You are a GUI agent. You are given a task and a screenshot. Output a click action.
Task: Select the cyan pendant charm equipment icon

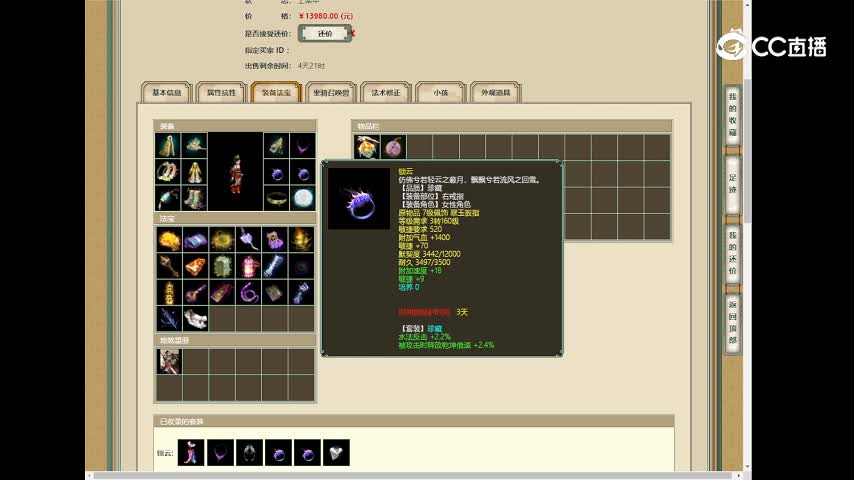[x=168, y=198]
